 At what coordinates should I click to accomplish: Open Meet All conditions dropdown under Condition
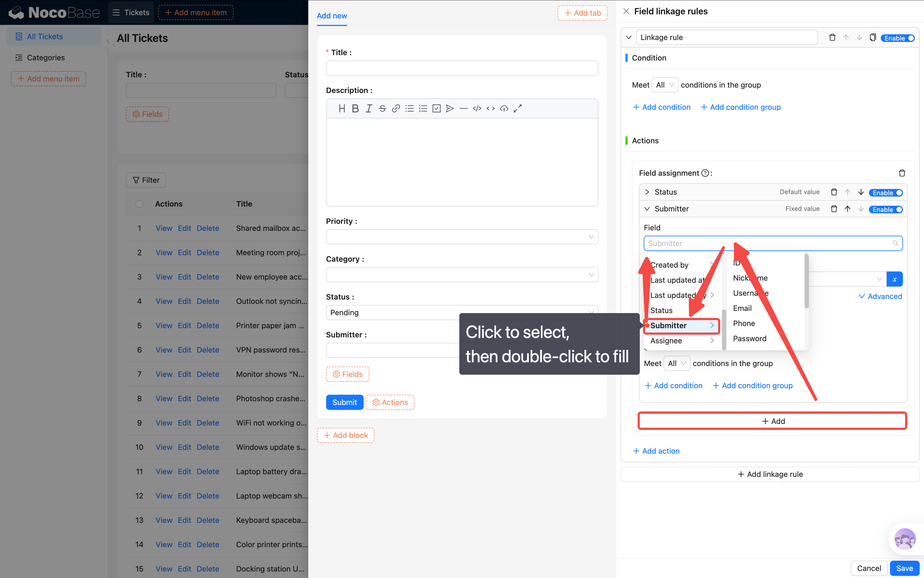click(665, 85)
